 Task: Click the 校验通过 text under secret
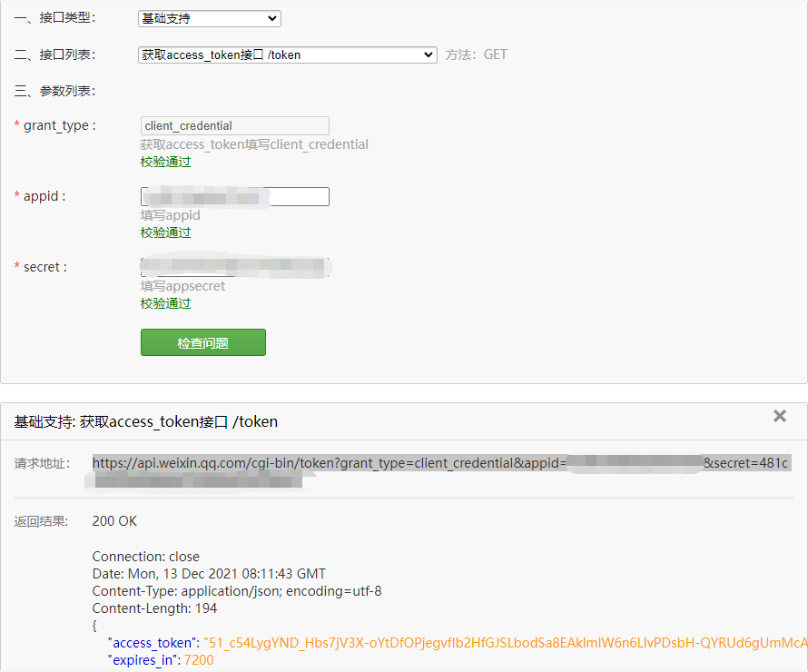click(x=165, y=303)
